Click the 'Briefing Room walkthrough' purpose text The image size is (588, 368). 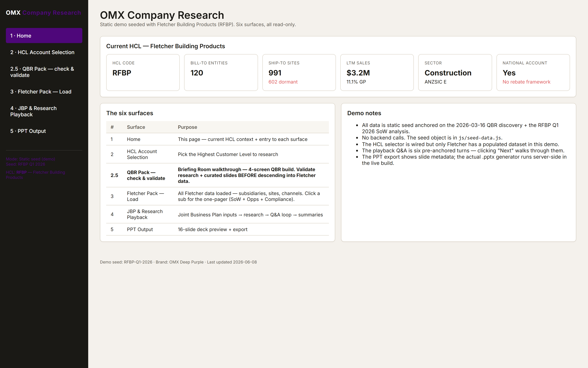click(x=246, y=175)
